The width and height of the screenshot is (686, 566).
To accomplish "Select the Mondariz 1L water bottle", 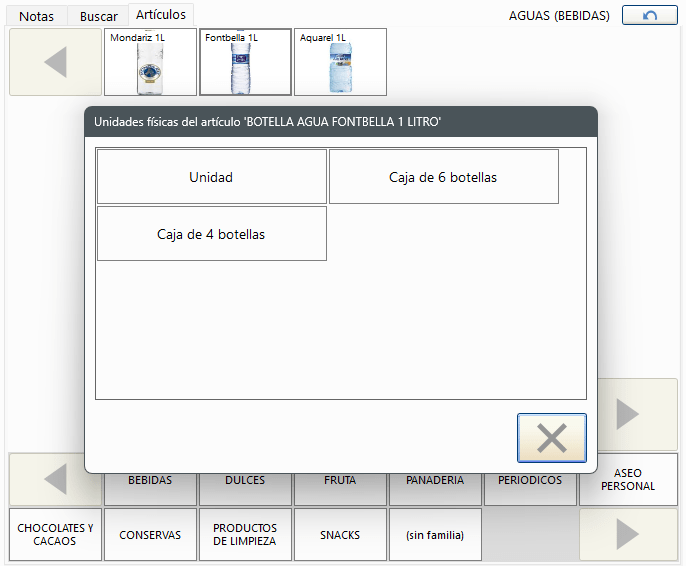I will pyautogui.click(x=150, y=62).
